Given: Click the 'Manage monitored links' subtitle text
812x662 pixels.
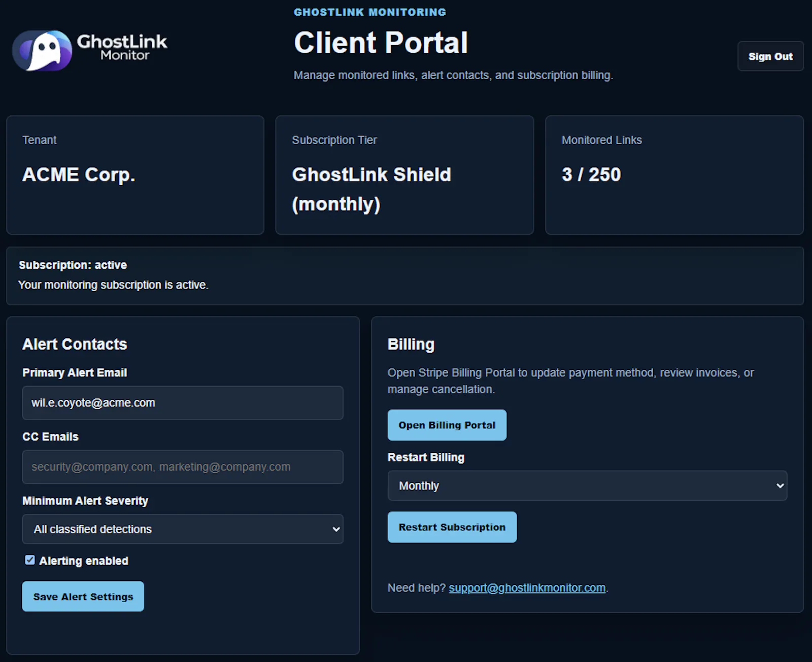Looking at the screenshot, I should [453, 75].
